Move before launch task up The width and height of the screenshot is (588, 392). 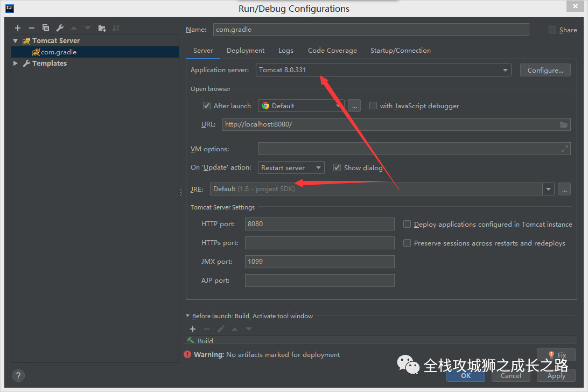click(x=235, y=329)
